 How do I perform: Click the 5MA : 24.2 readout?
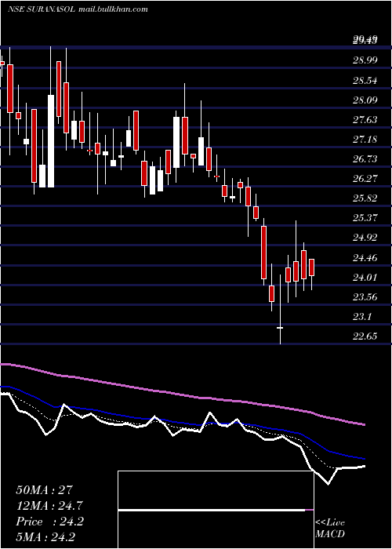click(x=45, y=537)
